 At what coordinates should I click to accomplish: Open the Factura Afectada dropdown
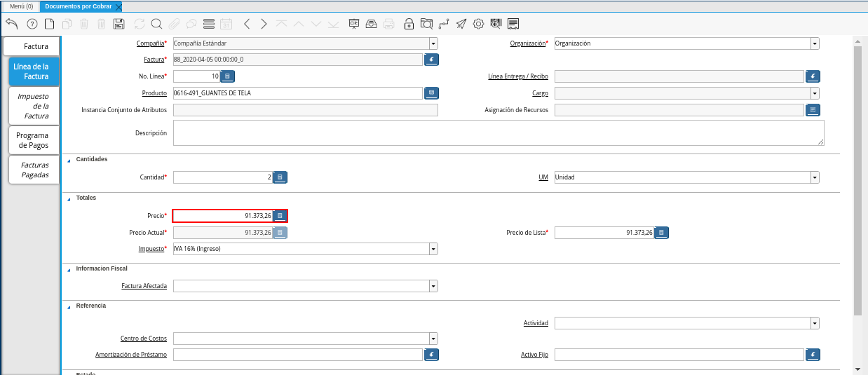pyautogui.click(x=433, y=286)
